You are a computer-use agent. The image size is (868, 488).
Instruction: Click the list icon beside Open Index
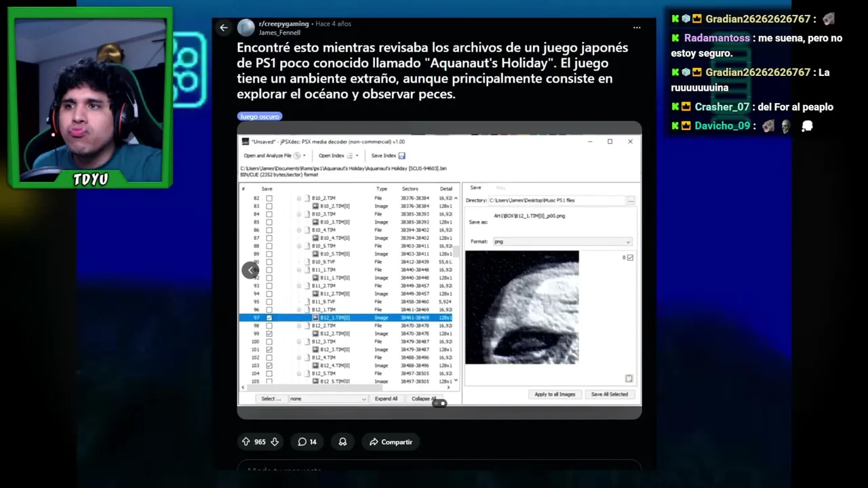350,156
